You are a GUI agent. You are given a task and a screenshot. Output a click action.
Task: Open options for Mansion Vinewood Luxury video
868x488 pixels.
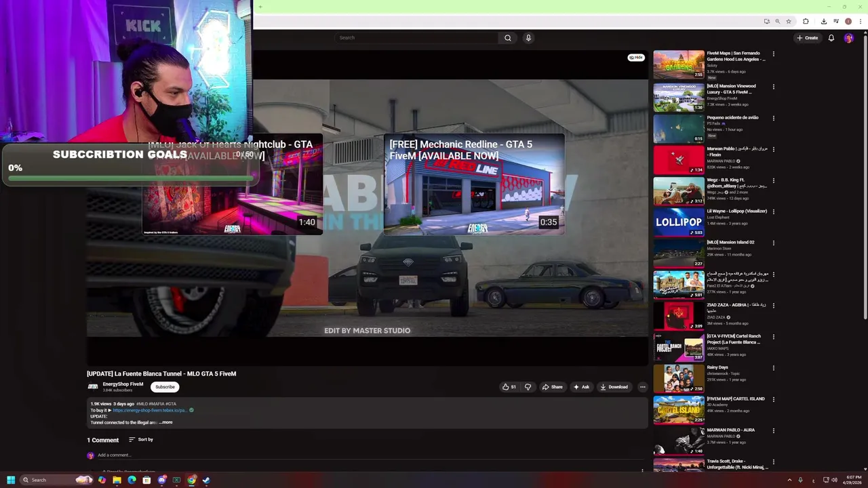click(x=773, y=87)
